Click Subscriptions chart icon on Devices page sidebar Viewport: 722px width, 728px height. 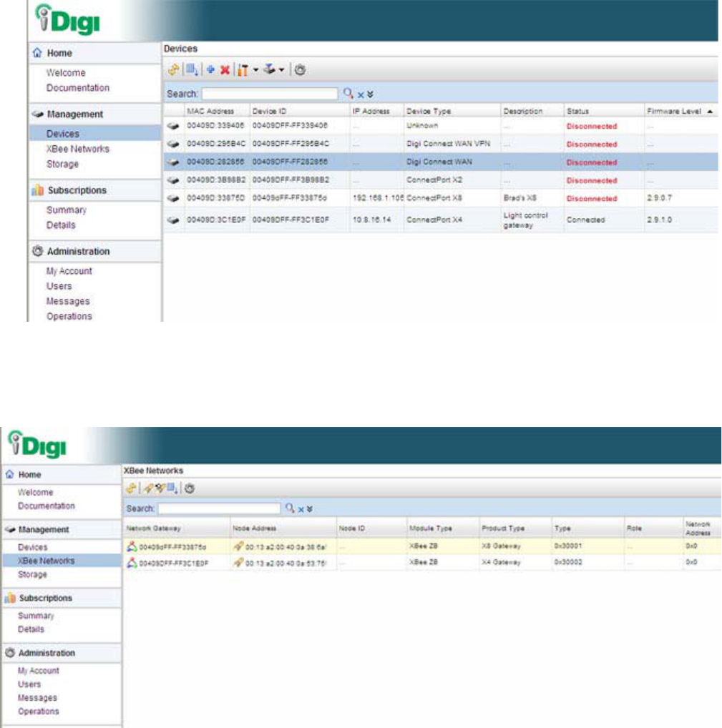(37, 190)
